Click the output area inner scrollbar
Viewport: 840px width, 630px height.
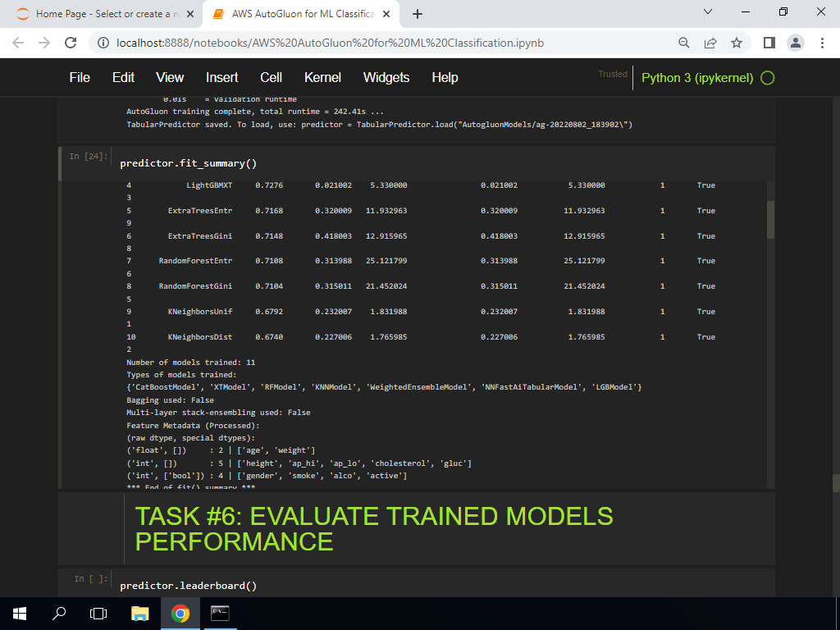coord(770,220)
